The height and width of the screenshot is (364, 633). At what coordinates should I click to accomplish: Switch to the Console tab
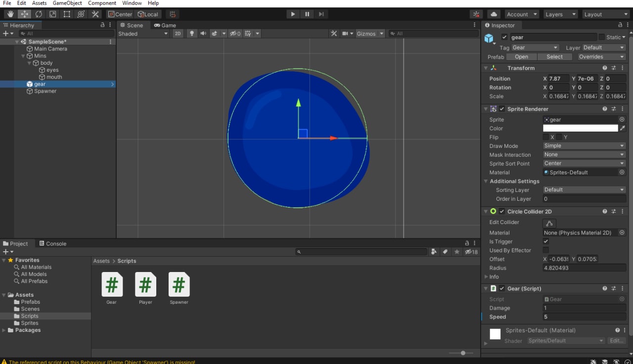tap(52, 244)
